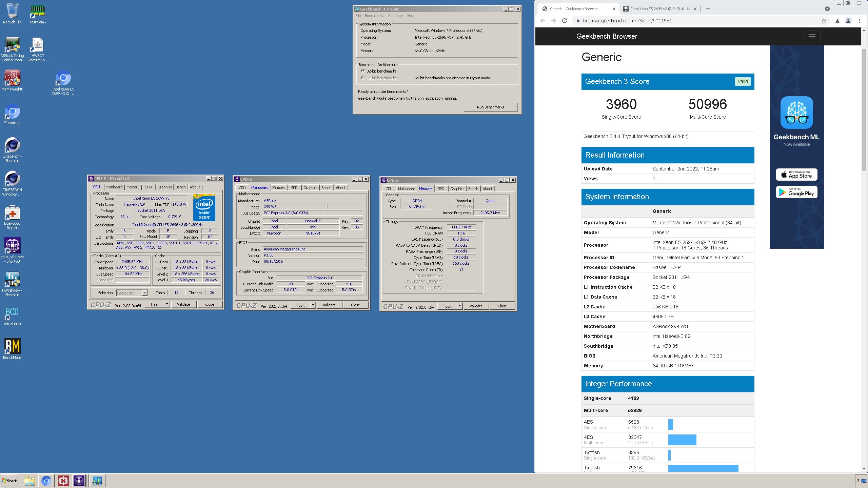Click Run Benchmarks button
This screenshot has height=488, width=868.
click(490, 107)
